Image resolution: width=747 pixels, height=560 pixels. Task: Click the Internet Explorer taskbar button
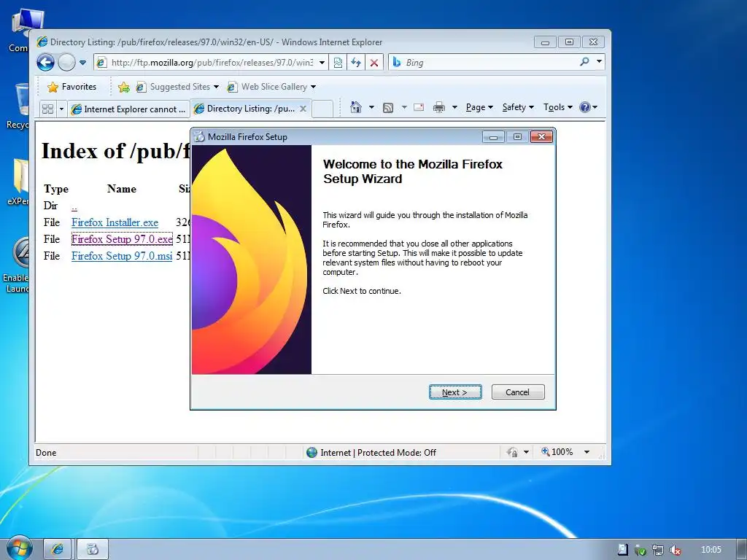(57, 550)
